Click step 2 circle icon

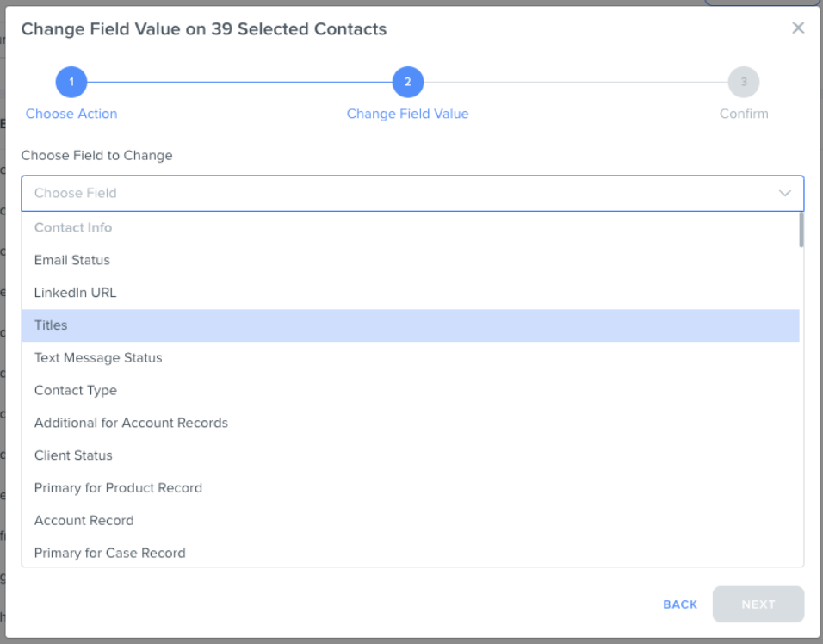[x=408, y=82]
